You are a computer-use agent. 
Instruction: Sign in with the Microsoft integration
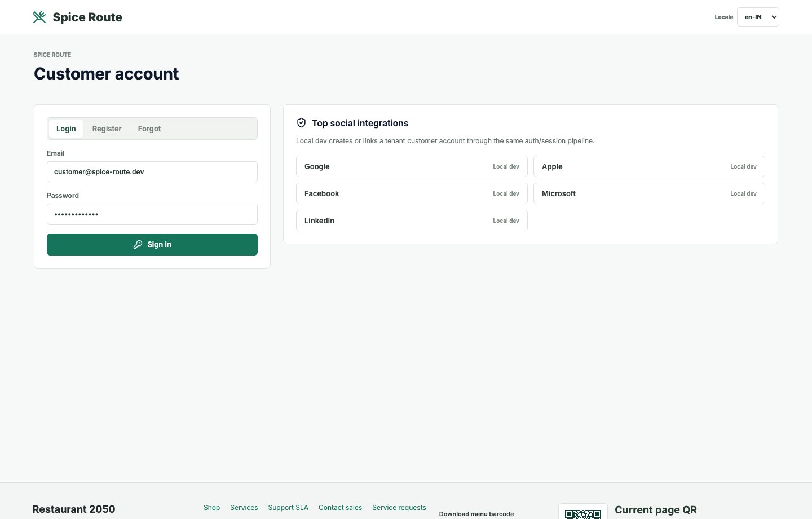coord(649,193)
